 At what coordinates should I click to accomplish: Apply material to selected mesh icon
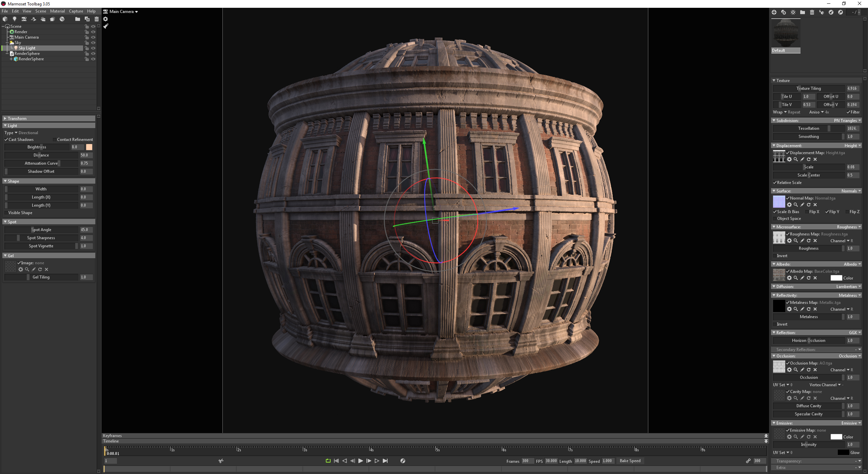822,12
